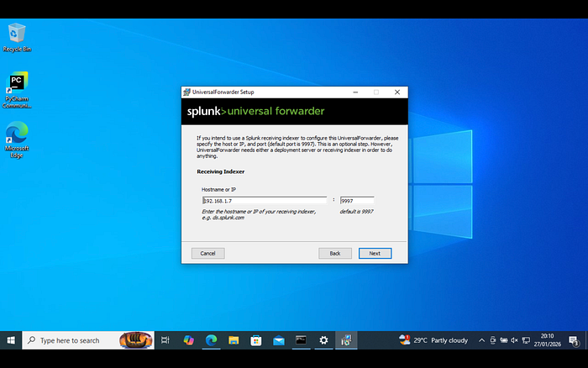Cancel the UniversalForwarder installation
Viewport: 588px width, 368px height.
[207, 253]
